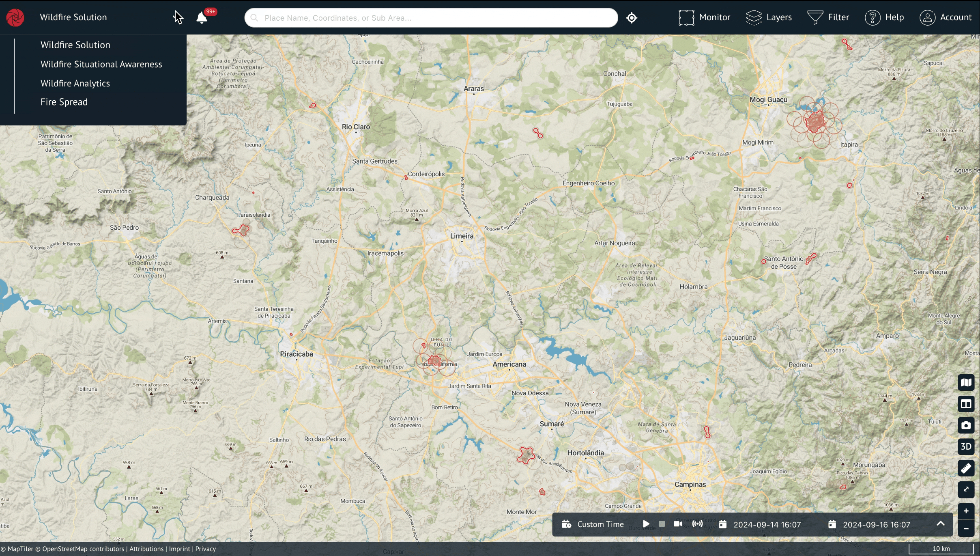The image size is (980, 556).
Task: Toggle live broadcast mode icon
Action: click(x=698, y=524)
